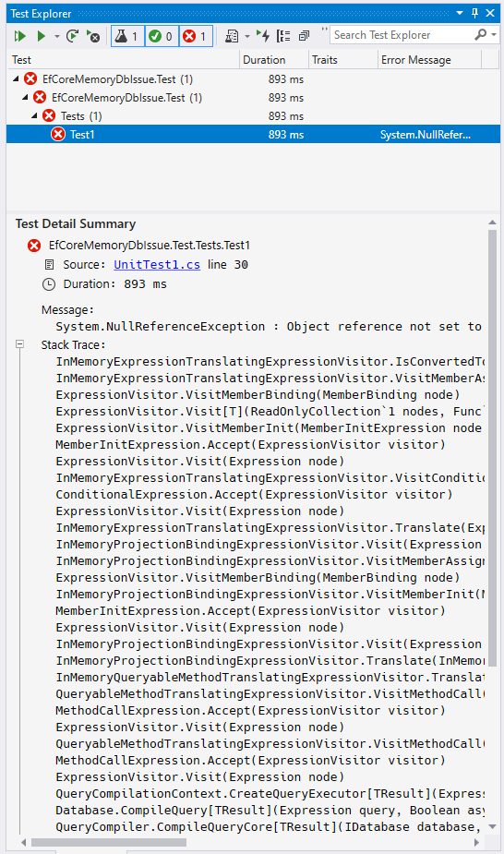Click the horizontal scroll right arrow
This screenshot has width=504, height=854.
[477, 843]
